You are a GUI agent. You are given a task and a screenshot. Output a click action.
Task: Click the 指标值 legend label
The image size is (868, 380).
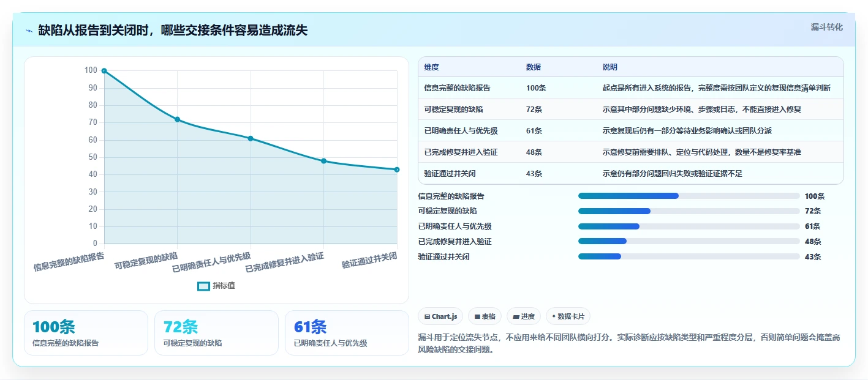(224, 286)
